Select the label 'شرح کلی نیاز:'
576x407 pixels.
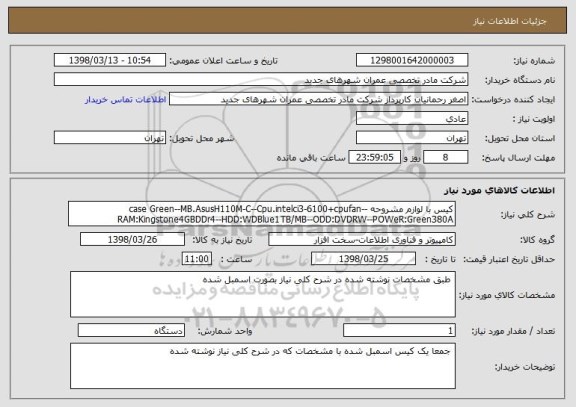(528, 215)
